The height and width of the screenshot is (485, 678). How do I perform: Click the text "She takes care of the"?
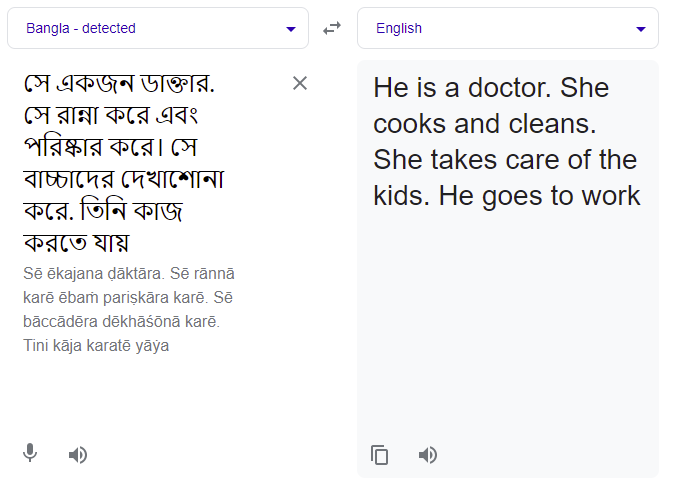click(x=504, y=160)
